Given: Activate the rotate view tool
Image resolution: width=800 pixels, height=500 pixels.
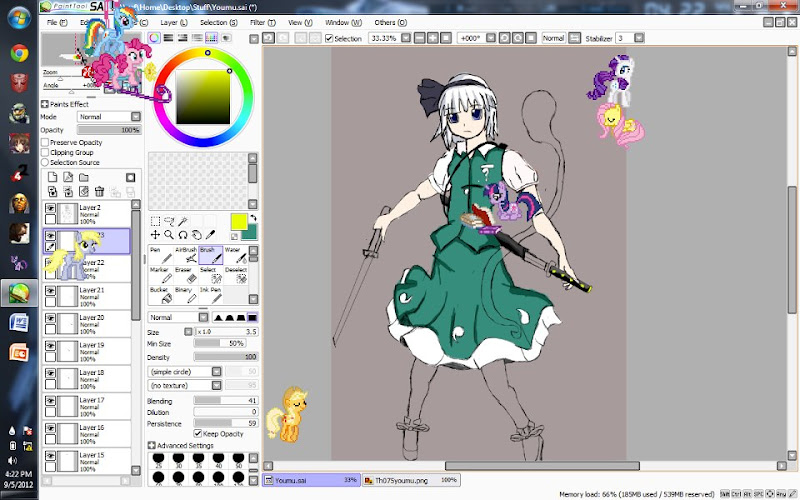Looking at the screenshot, I should pos(183,235).
